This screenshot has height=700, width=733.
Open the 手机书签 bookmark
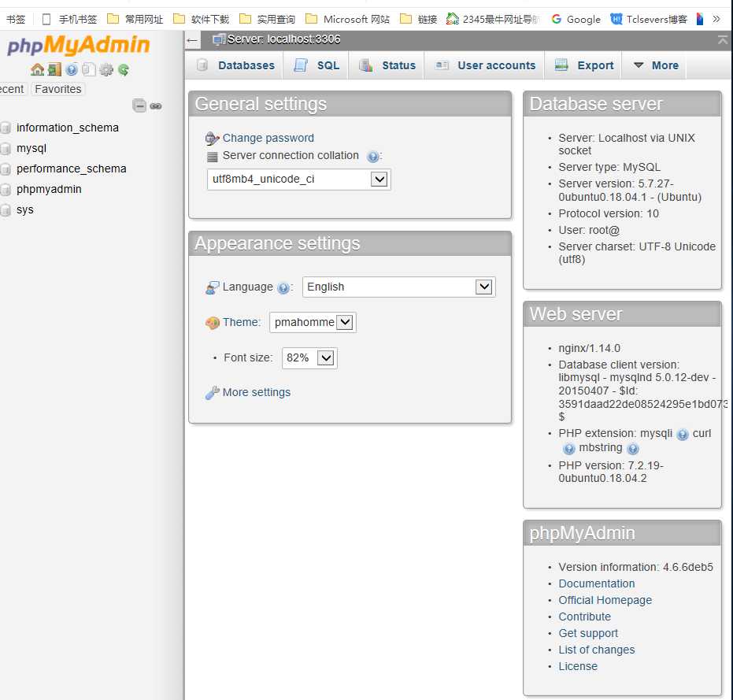69,19
